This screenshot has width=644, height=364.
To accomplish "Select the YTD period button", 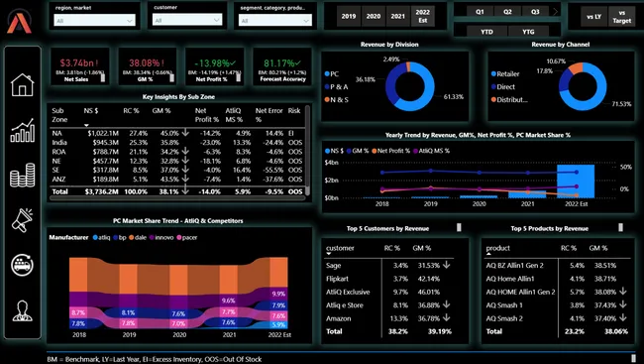I will tap(486, 32).
